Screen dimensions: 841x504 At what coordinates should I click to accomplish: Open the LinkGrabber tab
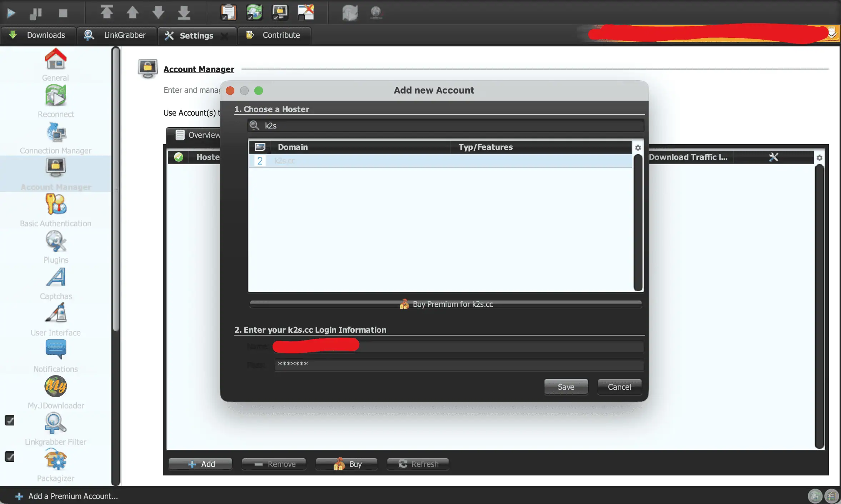[x=116, y=35]
